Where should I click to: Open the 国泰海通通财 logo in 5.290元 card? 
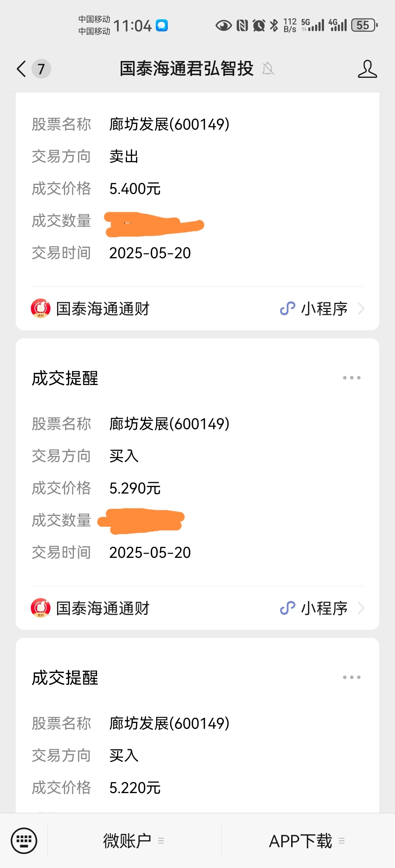41,608
